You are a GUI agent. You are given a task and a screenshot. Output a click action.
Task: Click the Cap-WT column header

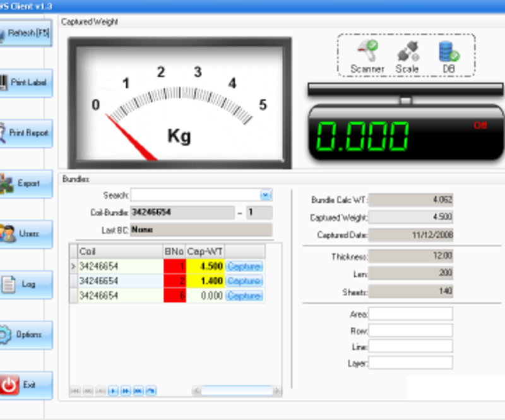tap(205, 251)
